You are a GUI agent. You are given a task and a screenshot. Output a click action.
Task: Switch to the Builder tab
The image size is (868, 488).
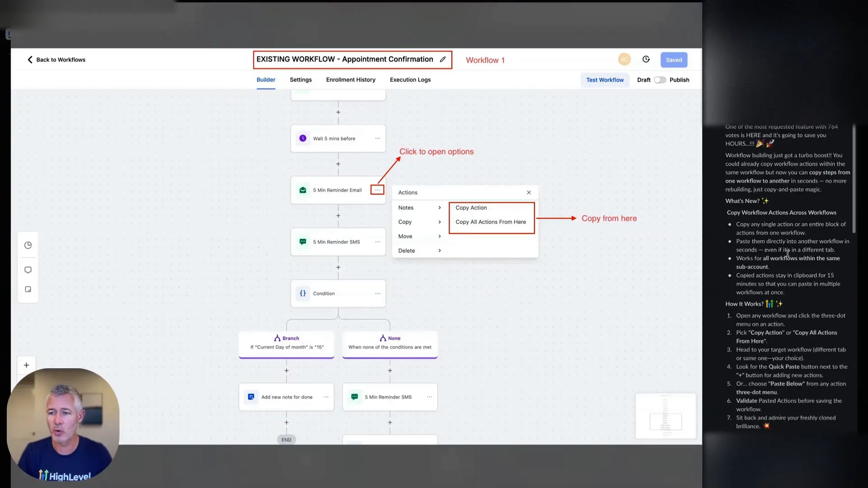266,80
